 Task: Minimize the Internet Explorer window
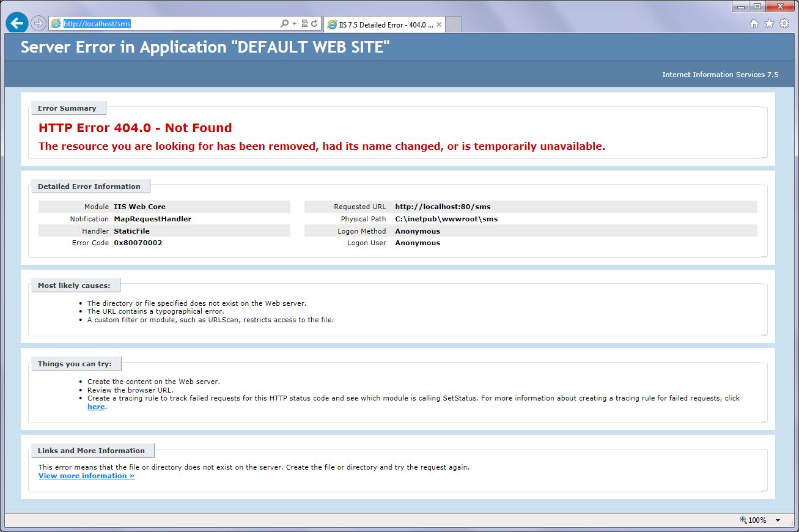(x=742, y=7)
